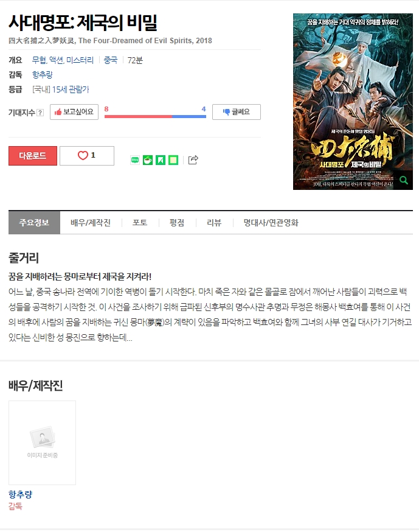Viewport: 419px width, 532px height.
Task: Click the green bookmark share icon
Action: [x=161, y=160]
